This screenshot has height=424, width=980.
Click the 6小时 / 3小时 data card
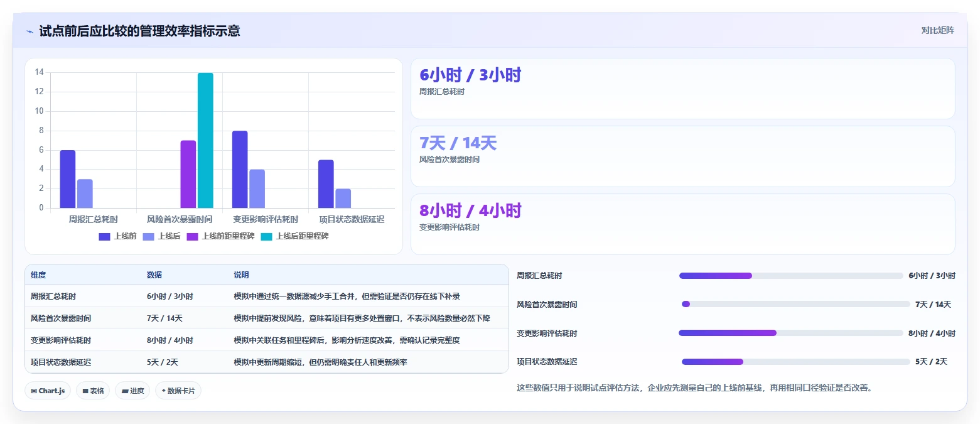(682, 89)
